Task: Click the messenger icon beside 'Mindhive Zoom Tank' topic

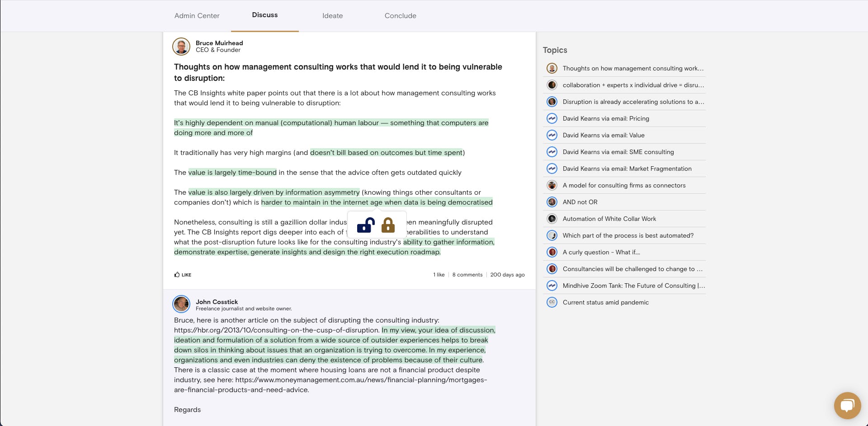Action: pyautogui.click(x=552, y=286)
